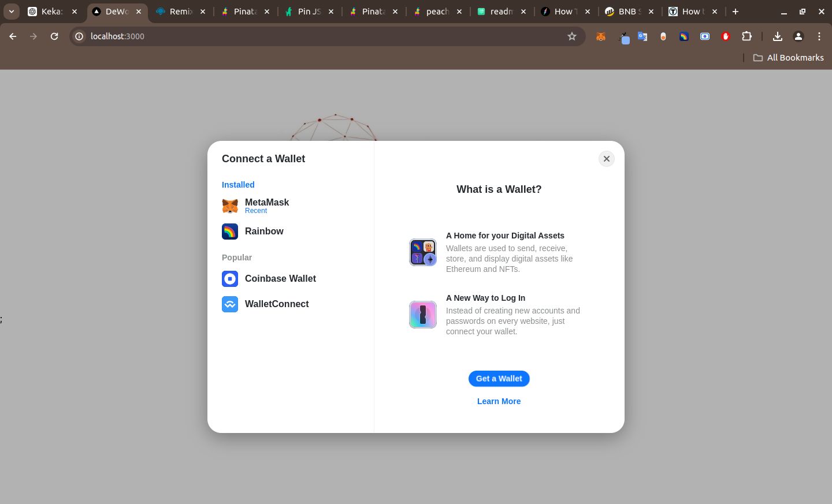Viewport: 832px width, 504px height.
Task: Open the Learn More link
Action: [x=499, y=401]
